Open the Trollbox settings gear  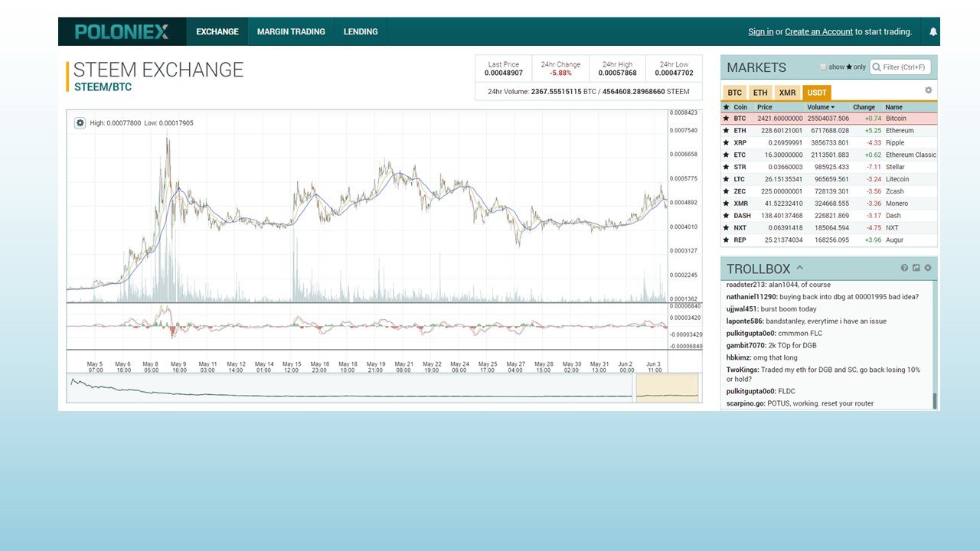(x=927, y=268)
